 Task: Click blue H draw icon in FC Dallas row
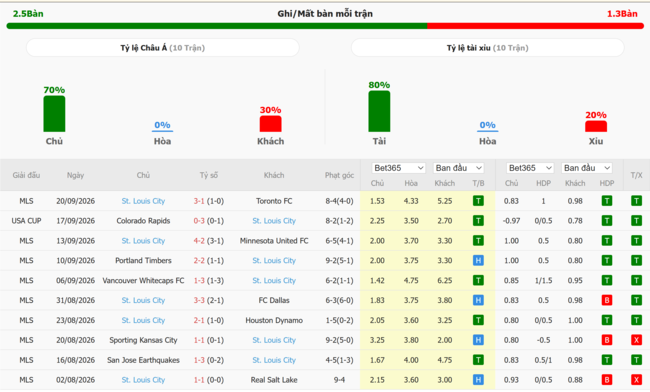click(478, 300)
